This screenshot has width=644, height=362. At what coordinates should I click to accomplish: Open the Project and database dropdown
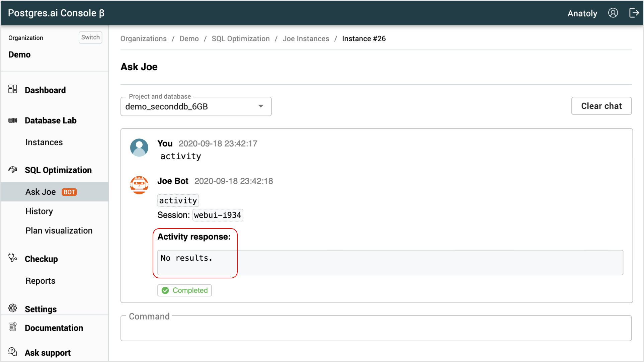coord(196,106)
